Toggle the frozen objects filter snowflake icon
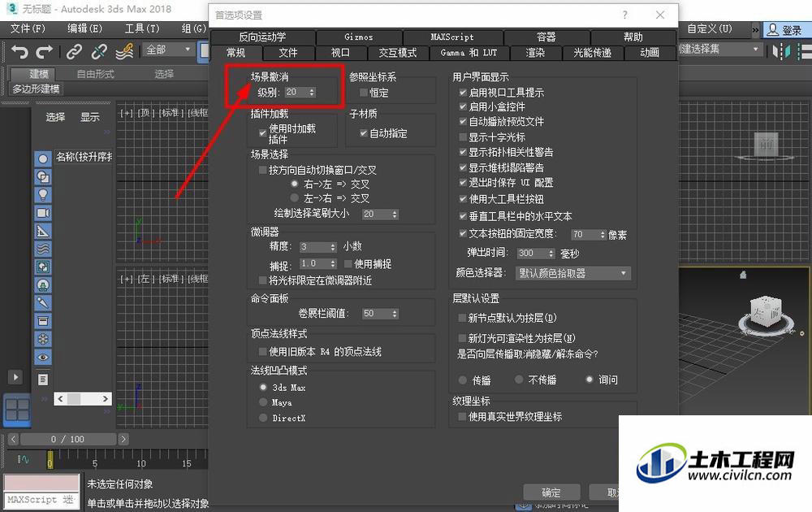Image resolution: width=812 pixels, height=512 pixels. coord(43,339)
